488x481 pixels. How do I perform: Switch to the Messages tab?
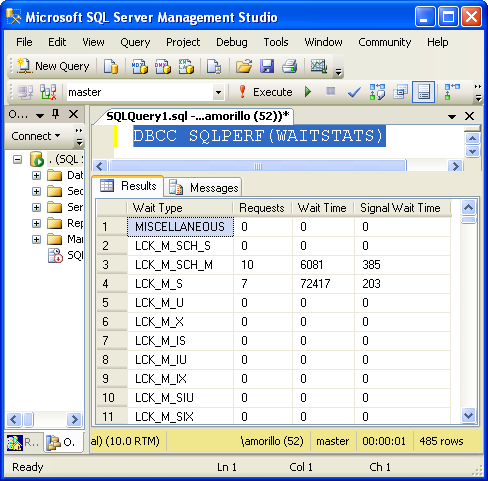point(203,188)
